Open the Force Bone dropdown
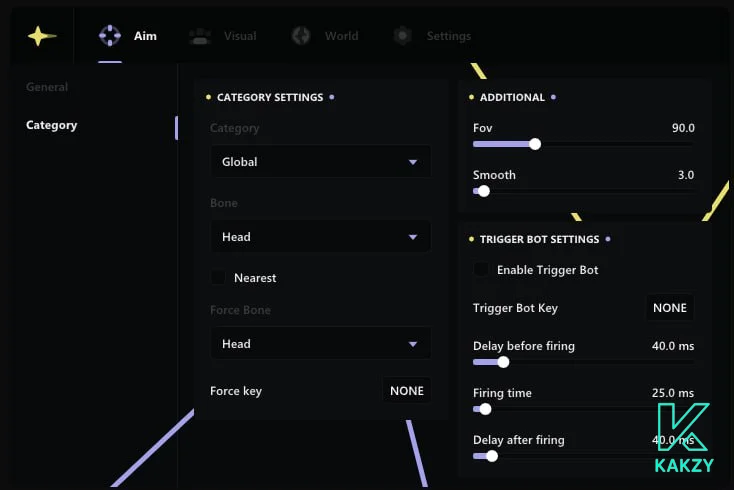The image size is (734, 490). pos(320,344)
